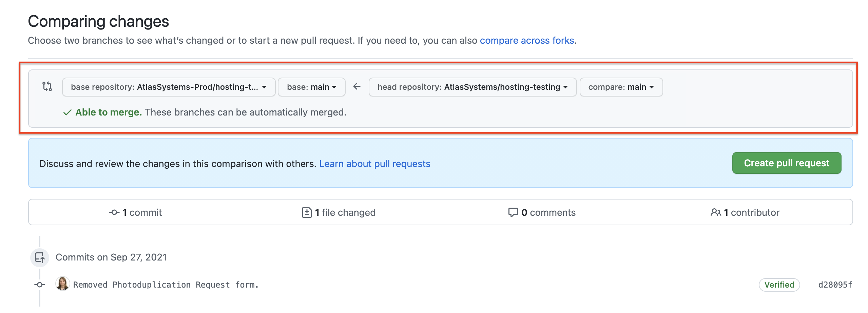The height and width of the screenshot is (313, 868).
Task: Click the compare branches swap icon
Action: (47, 87)
